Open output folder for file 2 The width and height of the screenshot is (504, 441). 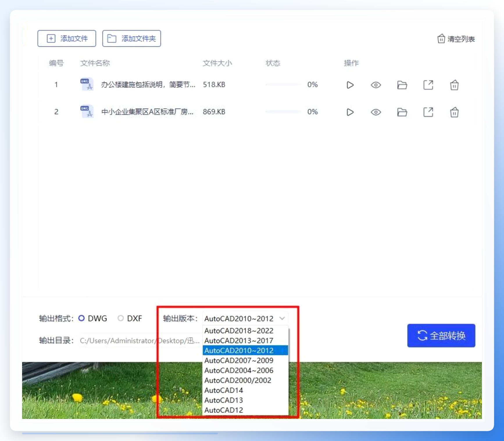click(x=402, y=112)
